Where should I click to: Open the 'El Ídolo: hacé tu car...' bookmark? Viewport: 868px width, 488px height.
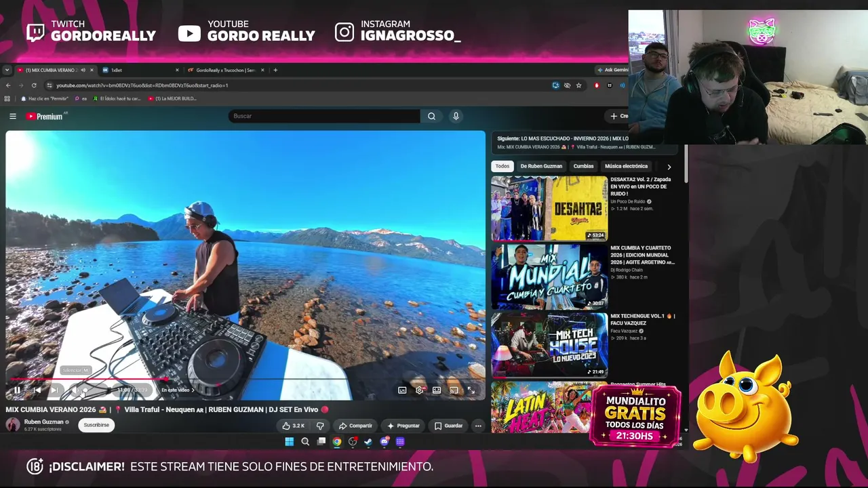(x=117, y=98)
